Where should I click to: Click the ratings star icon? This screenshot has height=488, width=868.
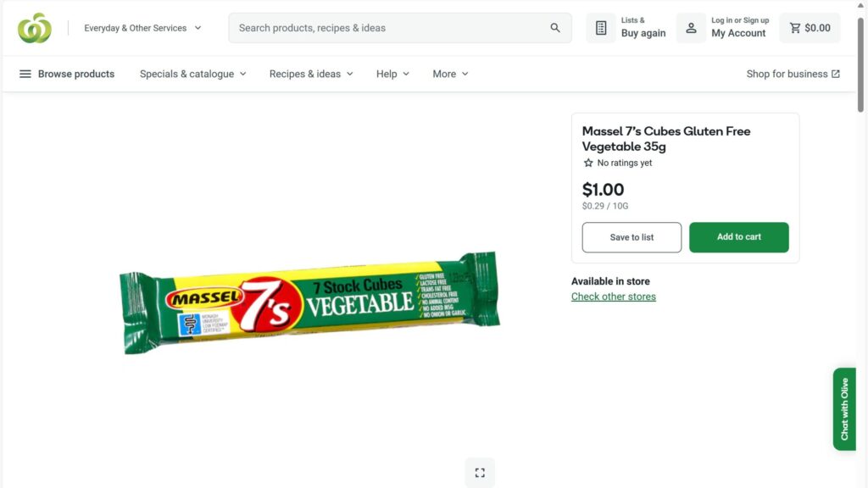[x=588, y=163]
